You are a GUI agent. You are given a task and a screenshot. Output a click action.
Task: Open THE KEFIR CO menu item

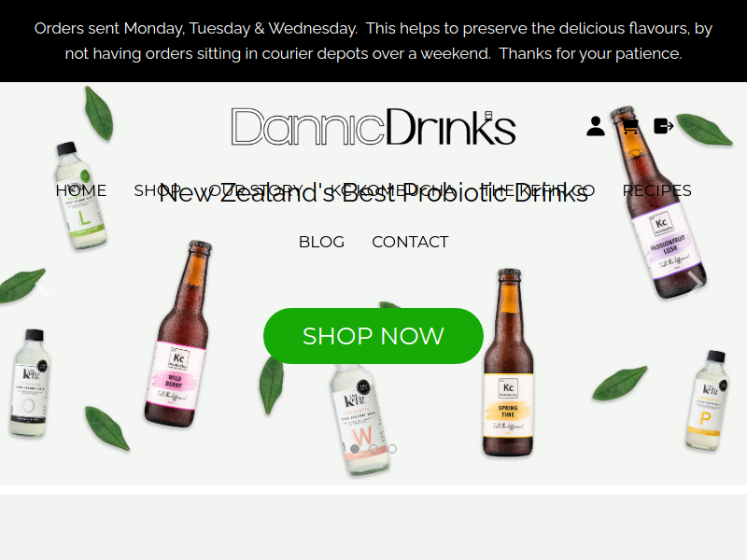[538, 190]
